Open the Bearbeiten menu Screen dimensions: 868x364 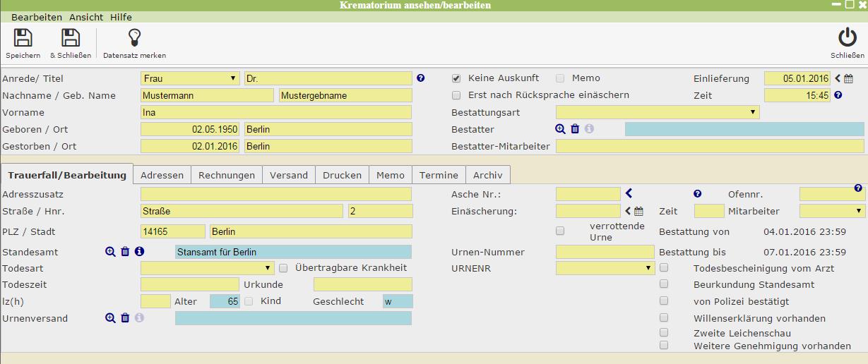pyautogui.click(x=36, y=17)
